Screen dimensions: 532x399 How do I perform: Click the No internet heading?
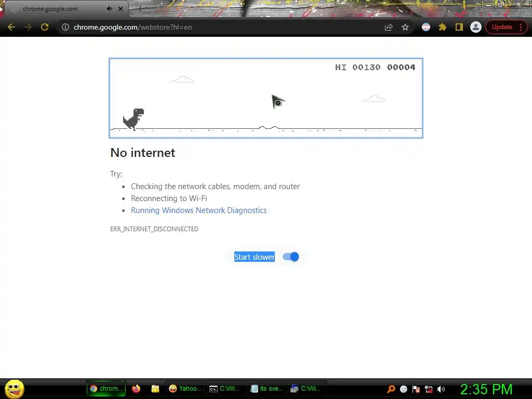click(143, 153)
